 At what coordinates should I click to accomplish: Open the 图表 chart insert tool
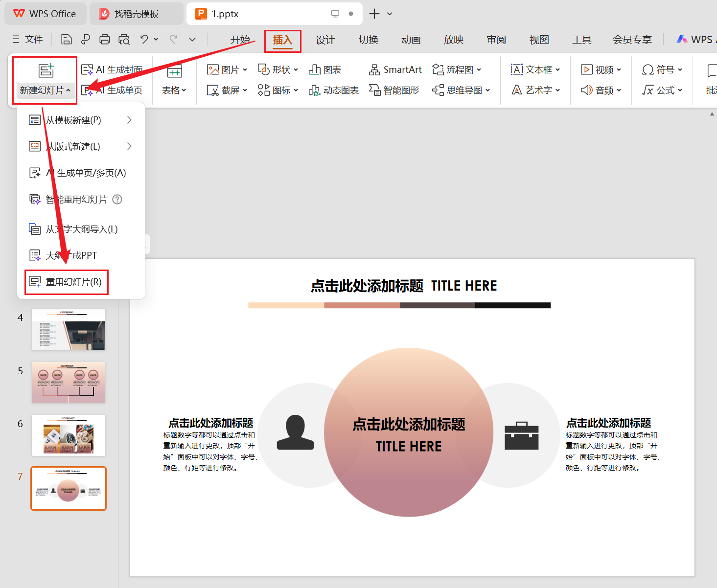point(324,69)
